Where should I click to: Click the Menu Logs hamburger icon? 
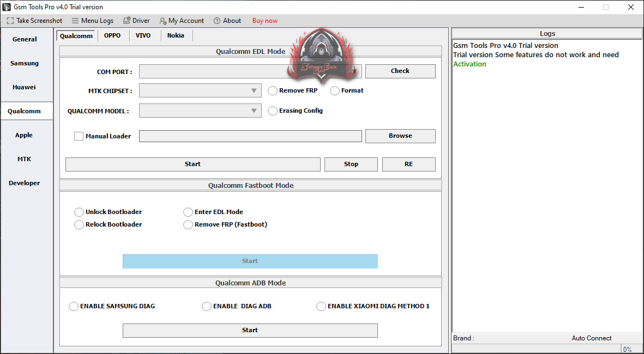click(75, 21)
